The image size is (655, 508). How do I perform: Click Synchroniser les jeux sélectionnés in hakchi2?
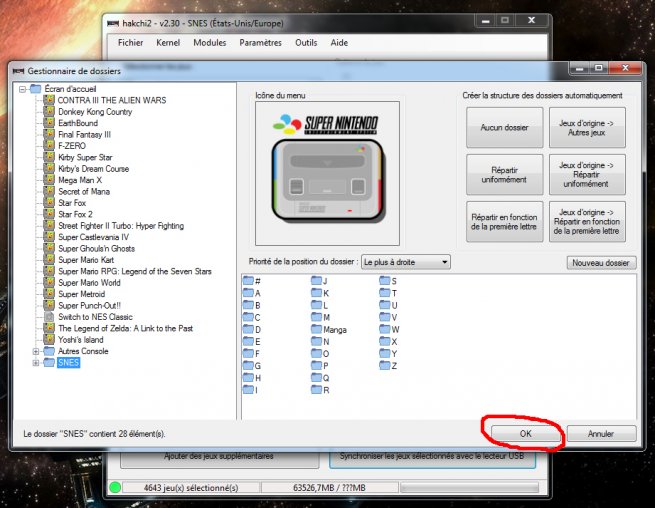click(432, 457)
